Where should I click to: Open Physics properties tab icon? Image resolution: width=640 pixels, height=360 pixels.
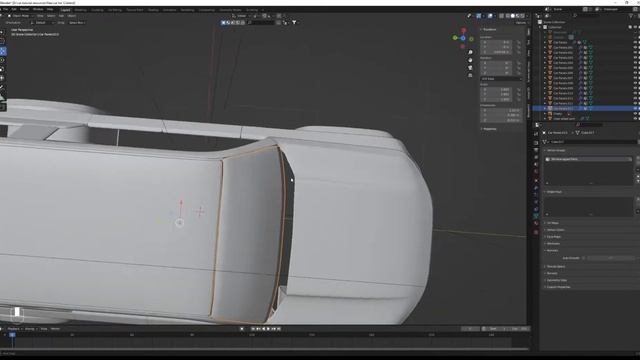tap(536, 202)
